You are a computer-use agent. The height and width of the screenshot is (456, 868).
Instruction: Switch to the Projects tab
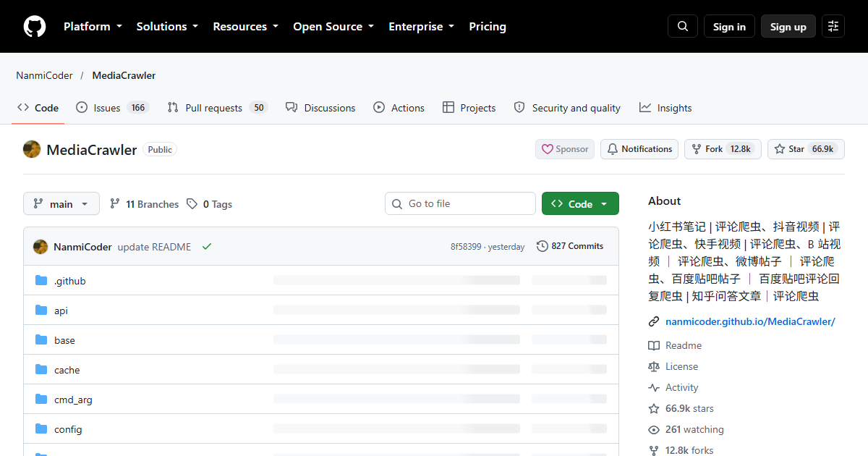pos(469,108)
